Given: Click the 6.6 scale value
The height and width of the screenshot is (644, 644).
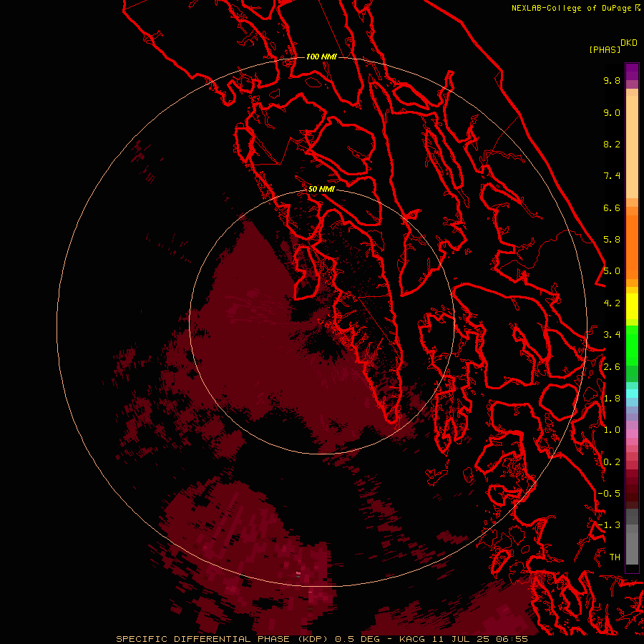Looking at the screenshot, I should [612, 208].
